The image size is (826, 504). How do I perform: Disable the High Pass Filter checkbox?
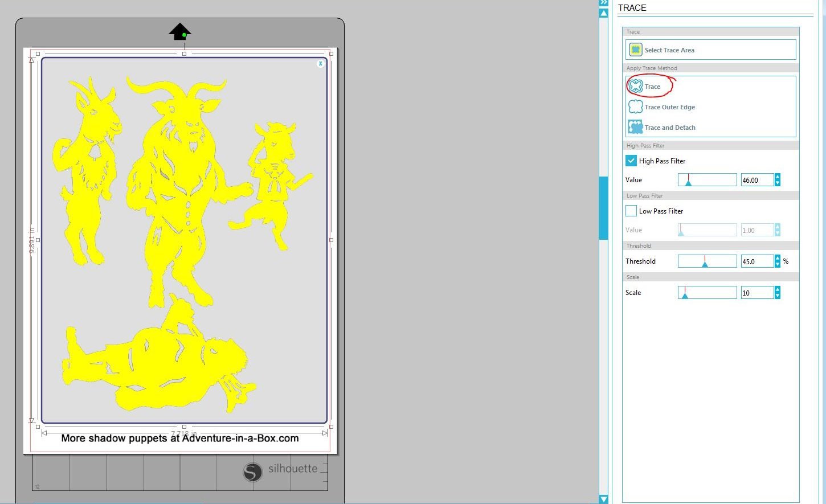631,161
